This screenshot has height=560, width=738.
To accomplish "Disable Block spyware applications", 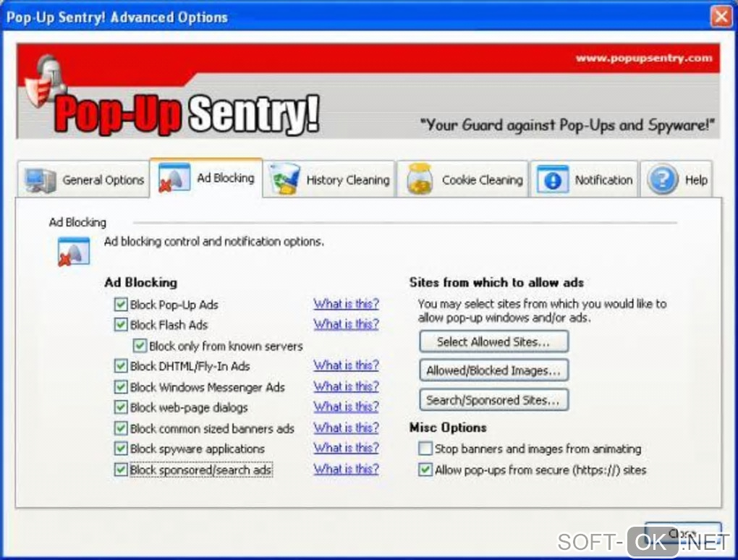I will [121, 449].
